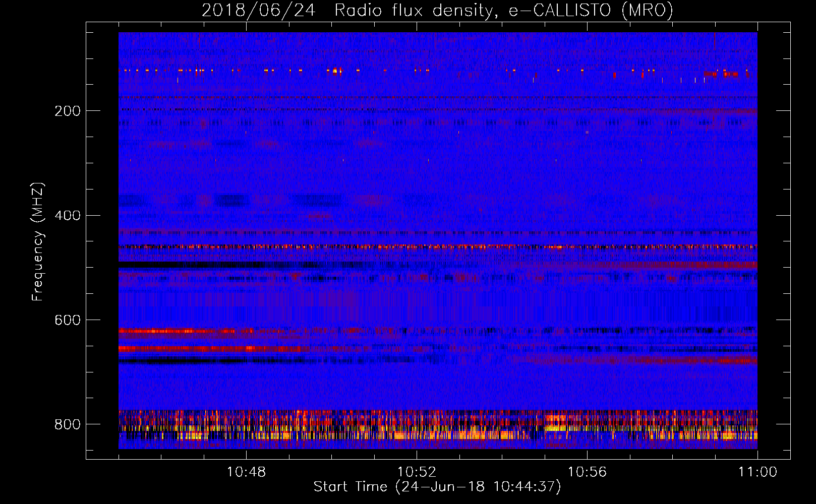Click the 'Start Time (24-Jun-18 10:44:37)' label

click(x=437, y=487)
